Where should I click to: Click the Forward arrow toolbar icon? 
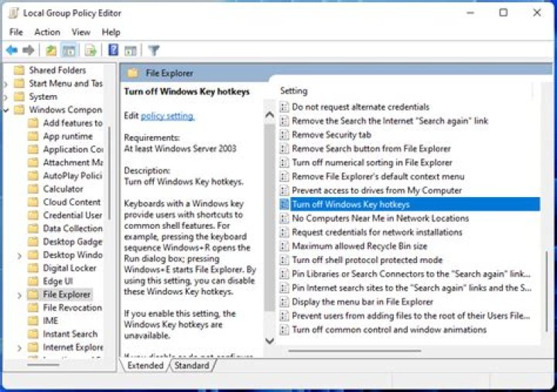tap(29, 50)
